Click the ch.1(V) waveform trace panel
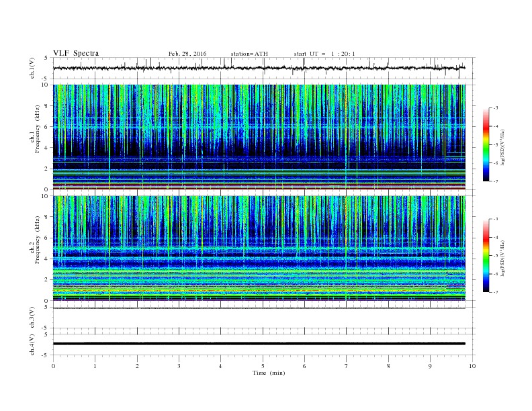The image size is (532, 411). click(x=264, y=68)
